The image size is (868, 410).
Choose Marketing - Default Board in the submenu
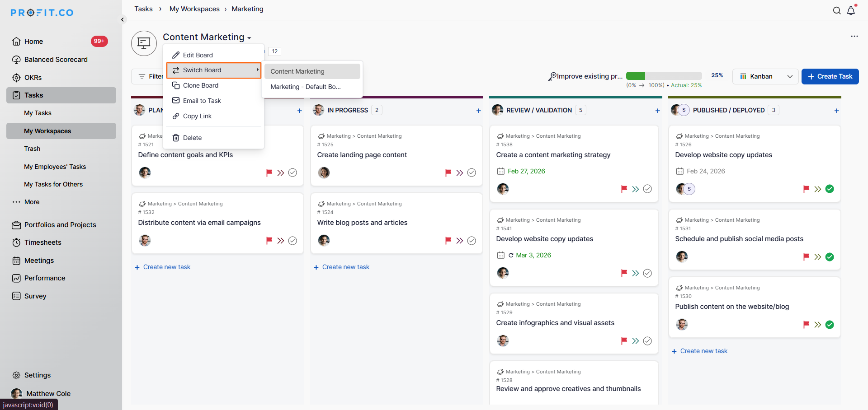306,87
